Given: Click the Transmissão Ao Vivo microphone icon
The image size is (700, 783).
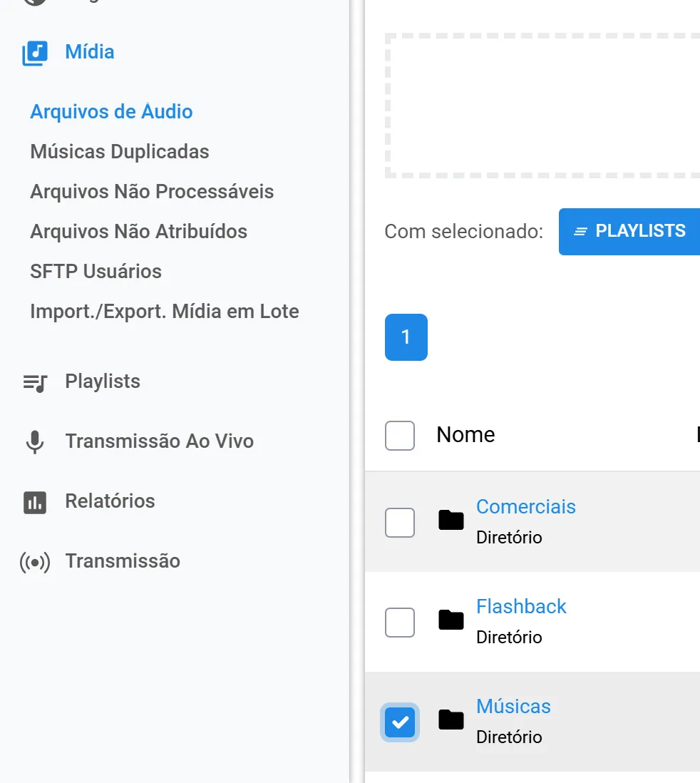Looking at the screenshot, I should point(35,442).
